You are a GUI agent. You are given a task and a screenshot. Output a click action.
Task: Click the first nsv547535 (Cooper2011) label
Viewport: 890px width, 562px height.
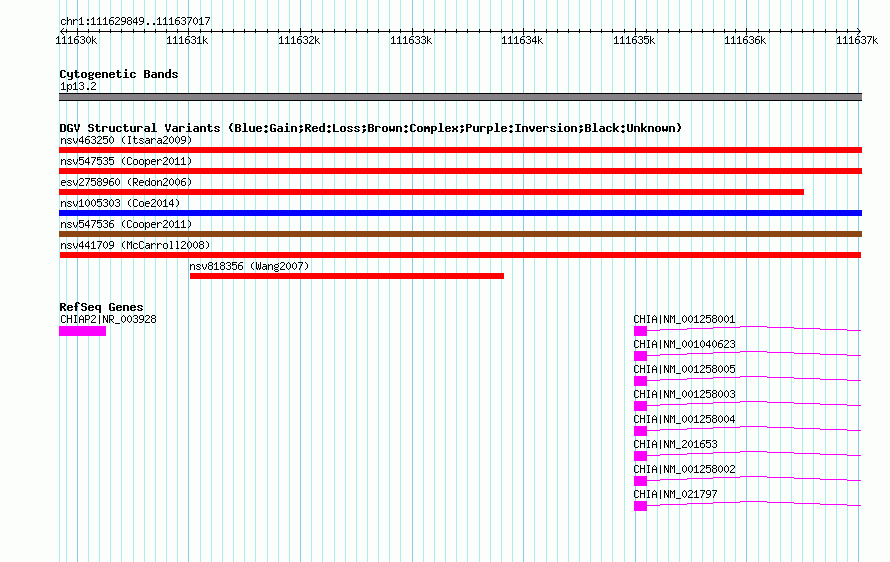(x=126, y=161)
